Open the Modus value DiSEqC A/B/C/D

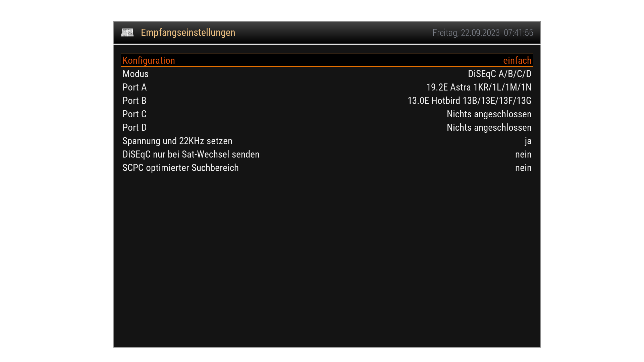tap(499, 74)
